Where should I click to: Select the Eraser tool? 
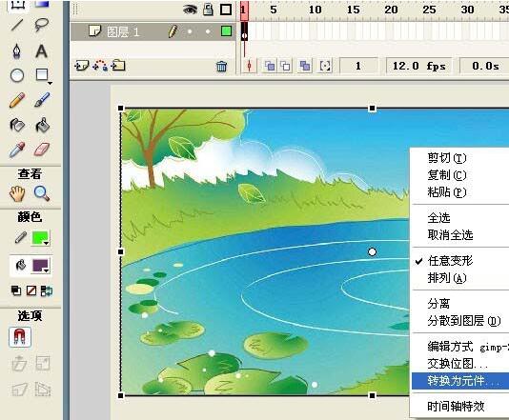[42, 150]
